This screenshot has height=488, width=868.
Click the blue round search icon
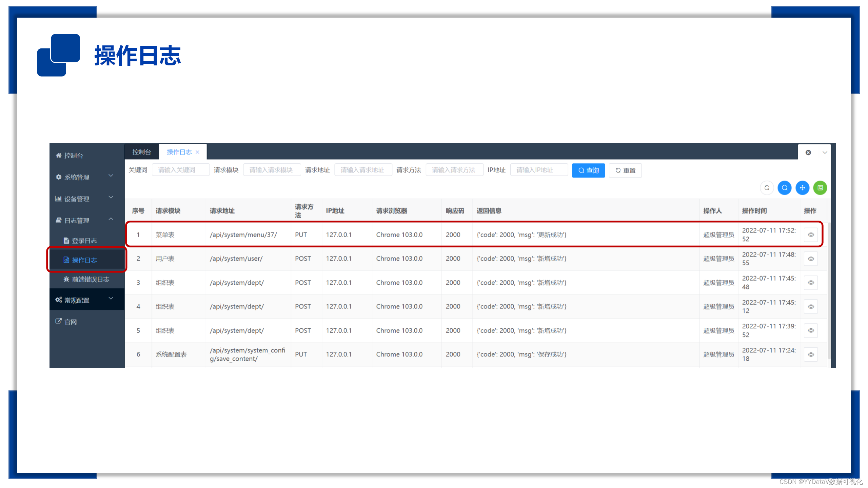[x=785, y=188]
